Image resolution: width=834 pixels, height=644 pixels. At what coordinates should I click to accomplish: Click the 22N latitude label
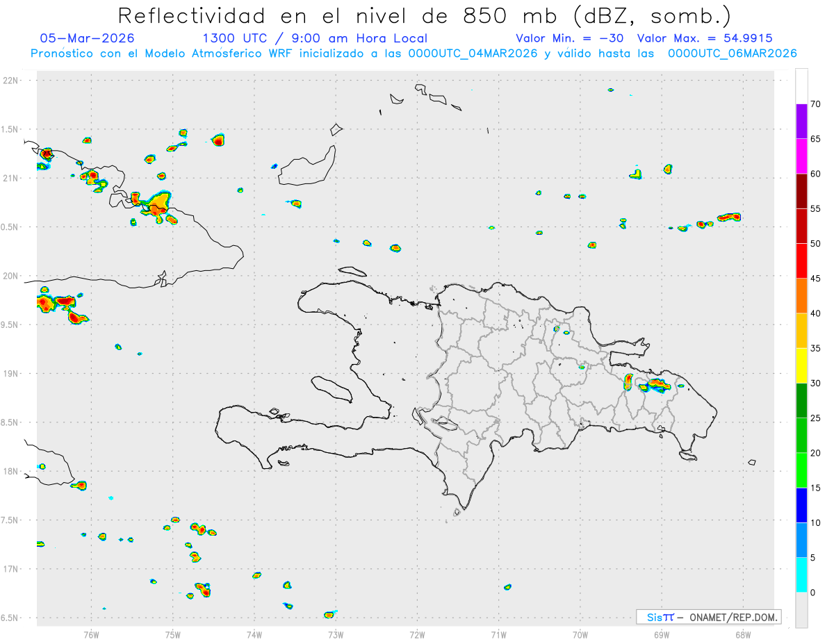11,81
